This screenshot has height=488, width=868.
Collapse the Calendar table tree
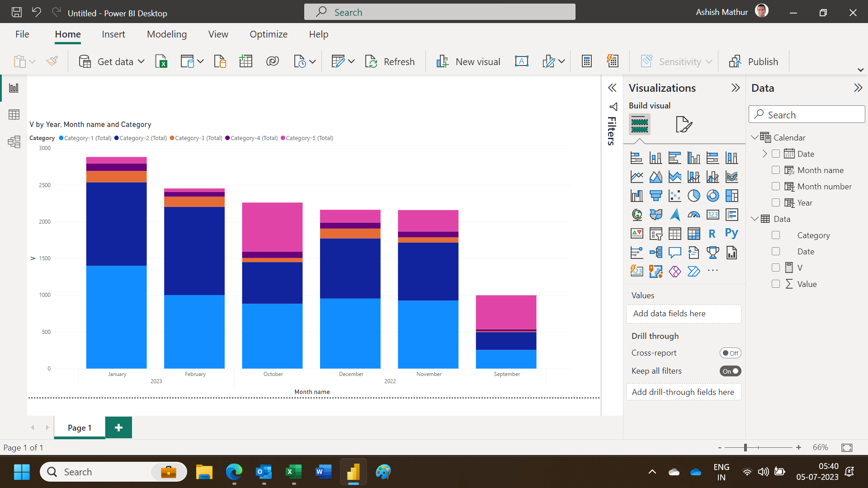[755, 137]
